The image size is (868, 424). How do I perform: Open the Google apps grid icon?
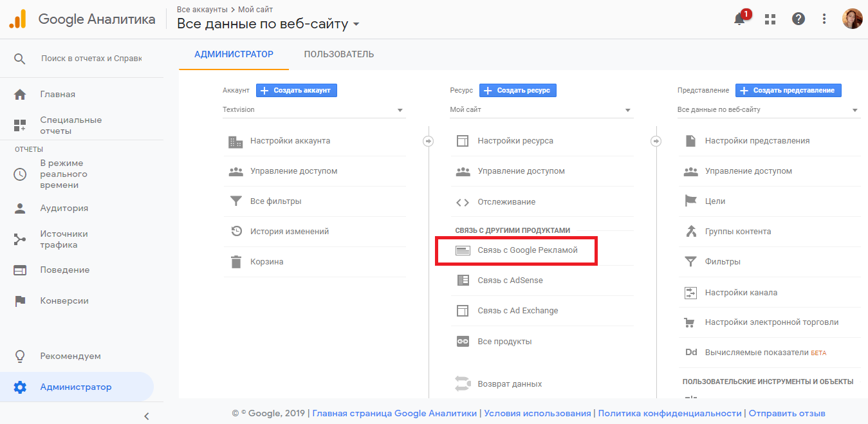point(770,19)
